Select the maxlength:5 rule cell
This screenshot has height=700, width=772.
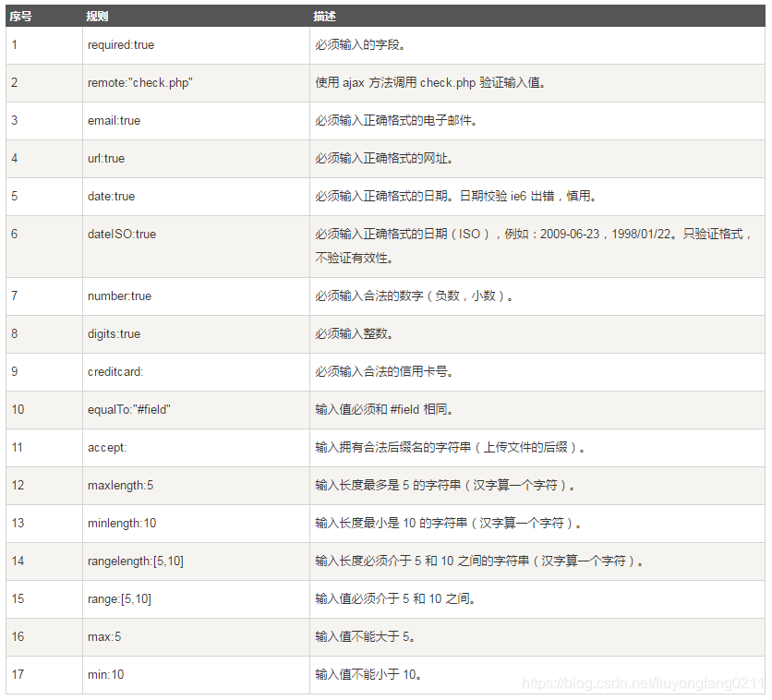[x=196, y=486]
